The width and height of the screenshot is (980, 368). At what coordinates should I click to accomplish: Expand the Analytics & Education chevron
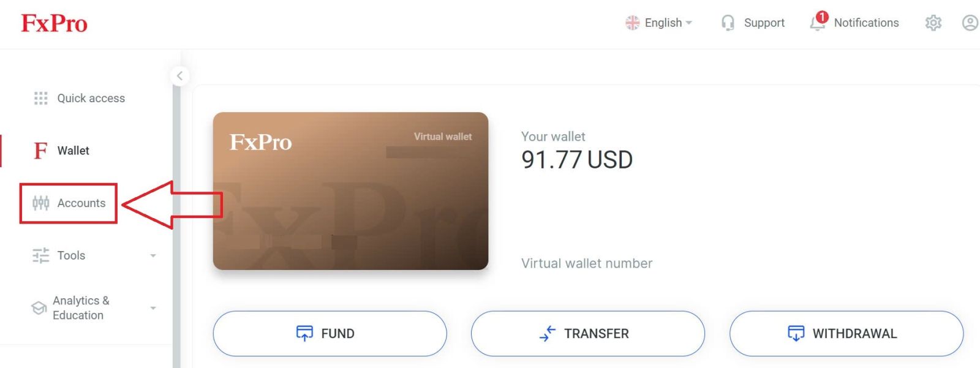(x=153, y=307)
